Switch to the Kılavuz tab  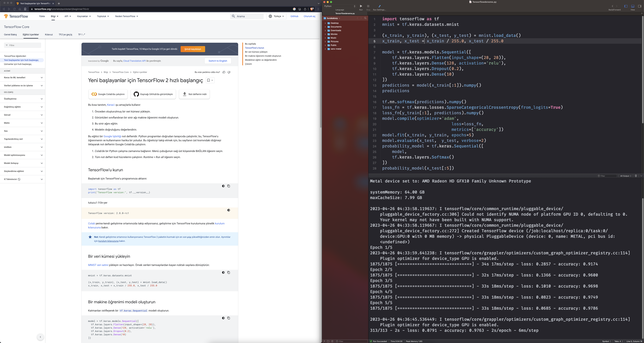click(49, 35)
